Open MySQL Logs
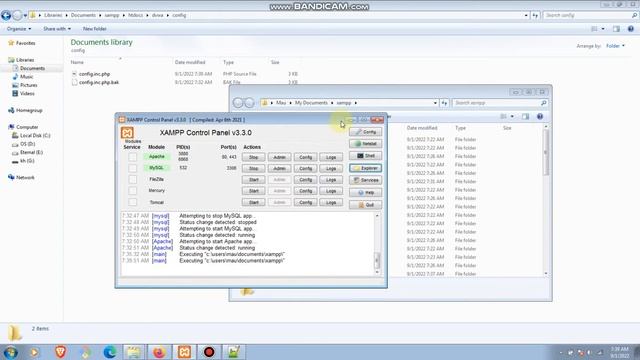 (x=331, y=168)
